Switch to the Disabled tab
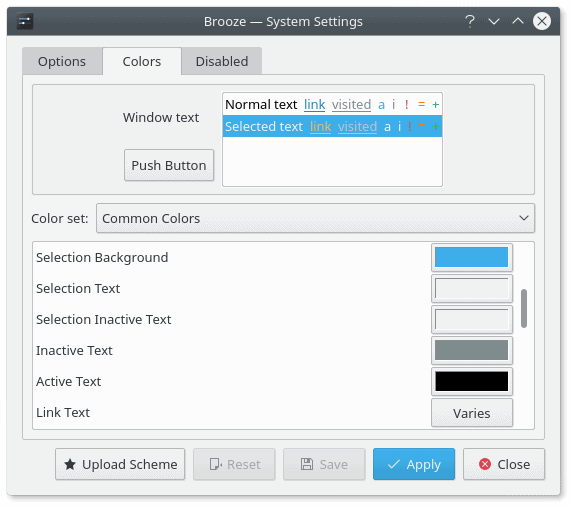573x508 pixels. (222, 61)
